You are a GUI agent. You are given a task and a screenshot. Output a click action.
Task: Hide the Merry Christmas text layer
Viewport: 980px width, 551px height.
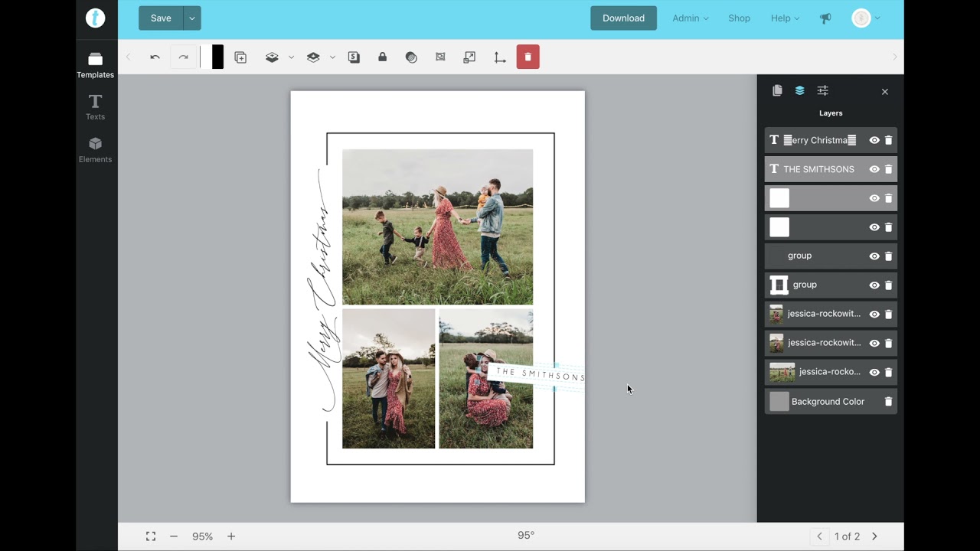[x=874, y=140]
